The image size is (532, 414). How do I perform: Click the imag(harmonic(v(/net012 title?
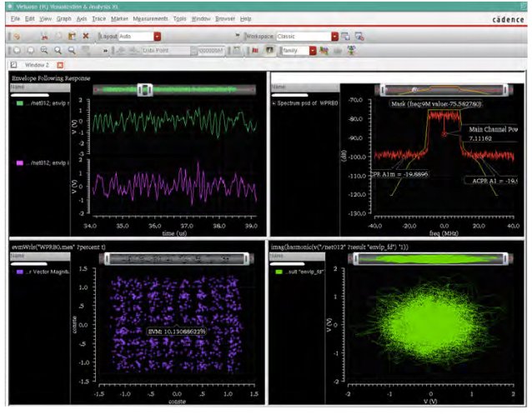(x=339, y=247)
